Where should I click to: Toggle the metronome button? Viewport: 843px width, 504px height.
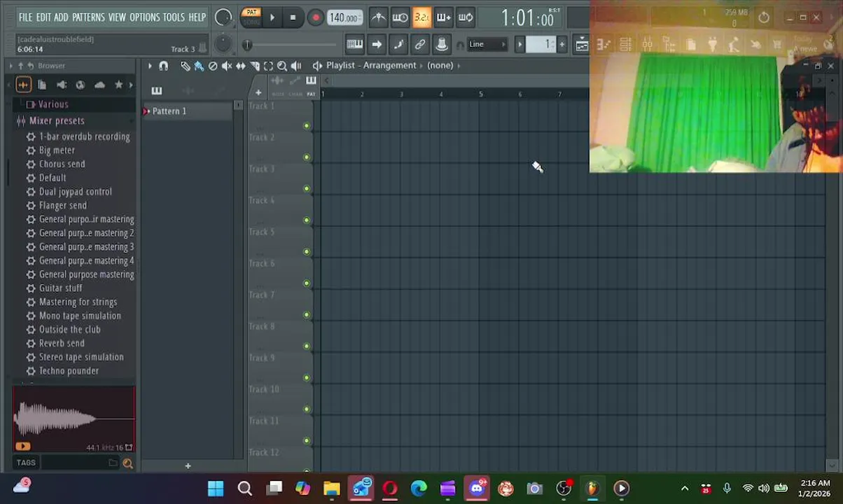point(378,17)
